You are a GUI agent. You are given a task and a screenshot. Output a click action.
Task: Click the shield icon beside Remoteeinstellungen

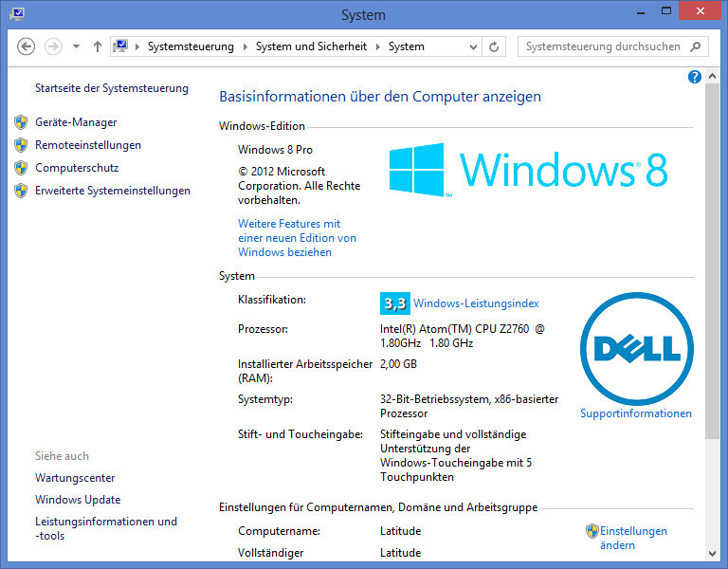click(21, 145)
